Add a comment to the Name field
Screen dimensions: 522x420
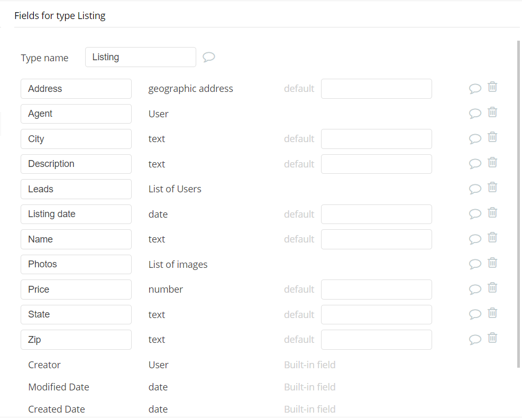point(475,239)
